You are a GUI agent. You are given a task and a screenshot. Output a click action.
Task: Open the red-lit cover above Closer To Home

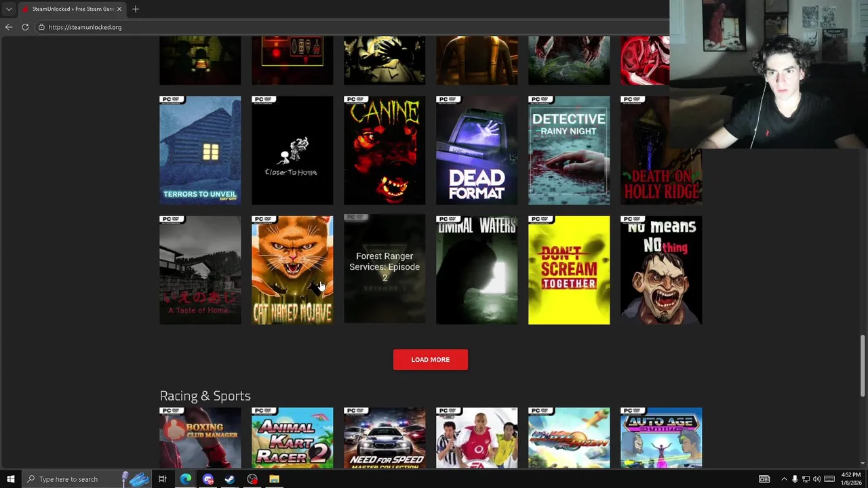pos(292,61)
